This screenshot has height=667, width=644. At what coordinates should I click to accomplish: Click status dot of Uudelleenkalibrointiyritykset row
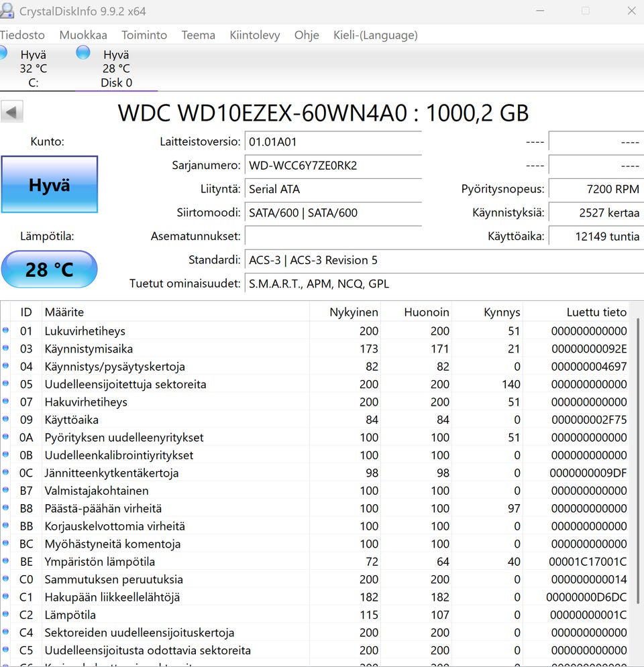point(5,454)
